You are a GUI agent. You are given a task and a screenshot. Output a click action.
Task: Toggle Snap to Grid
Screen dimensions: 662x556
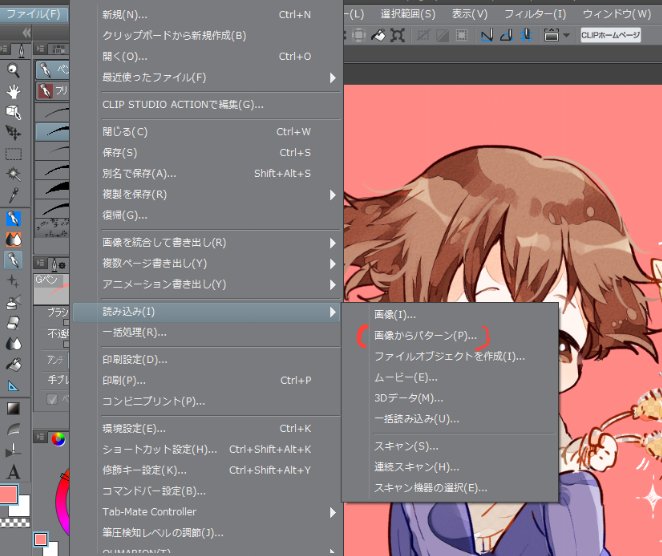click(x=527, y=35)
